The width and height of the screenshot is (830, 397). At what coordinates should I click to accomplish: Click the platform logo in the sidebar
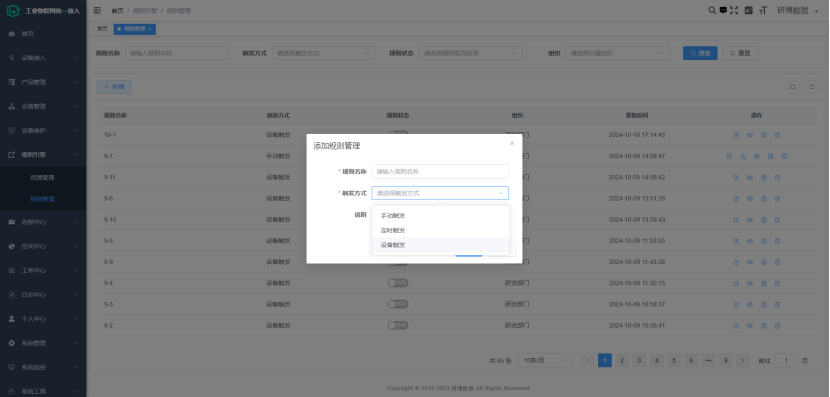click(x=13, y=11)
